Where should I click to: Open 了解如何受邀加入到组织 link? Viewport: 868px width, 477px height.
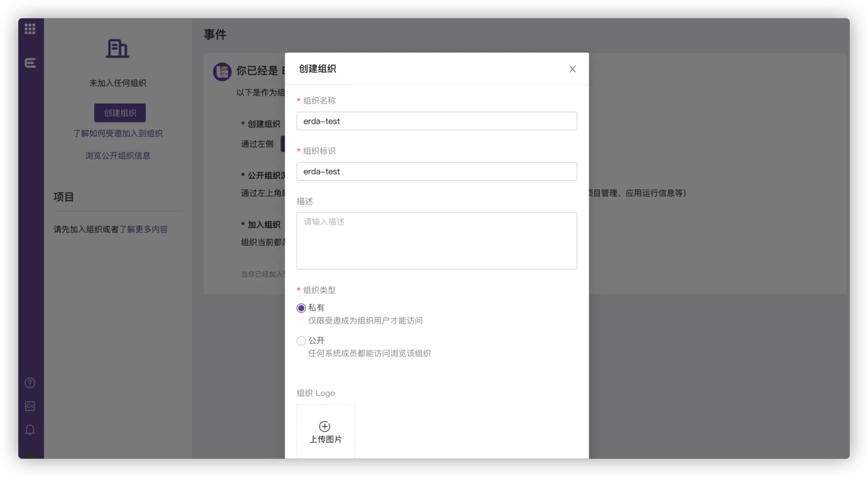pyautogui.click(x=118, y=133)
